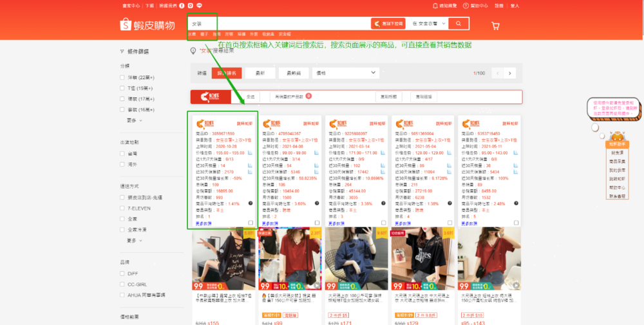
Task: Click the copy-dropdown-words icon button in search bar
Action: click(388, 24)
